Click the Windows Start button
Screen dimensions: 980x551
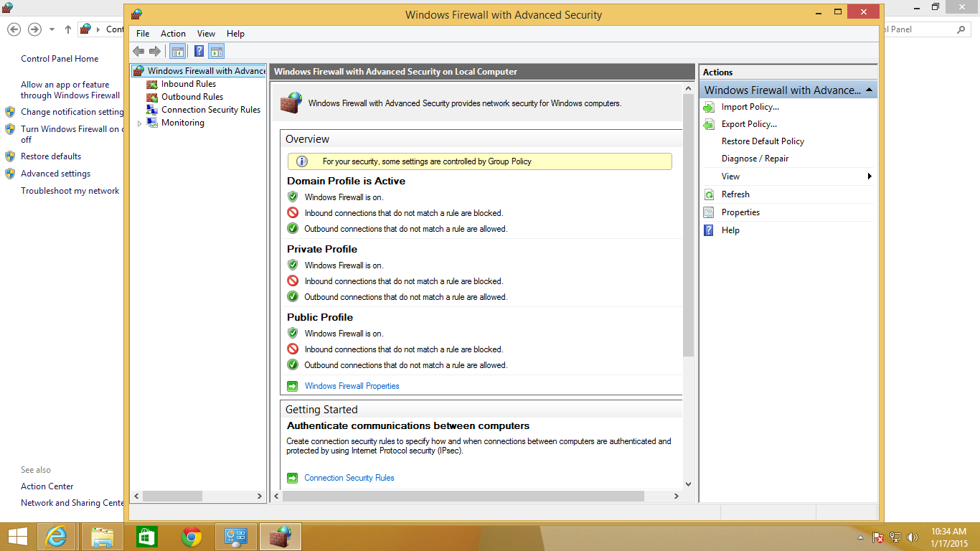coord(18,537)
